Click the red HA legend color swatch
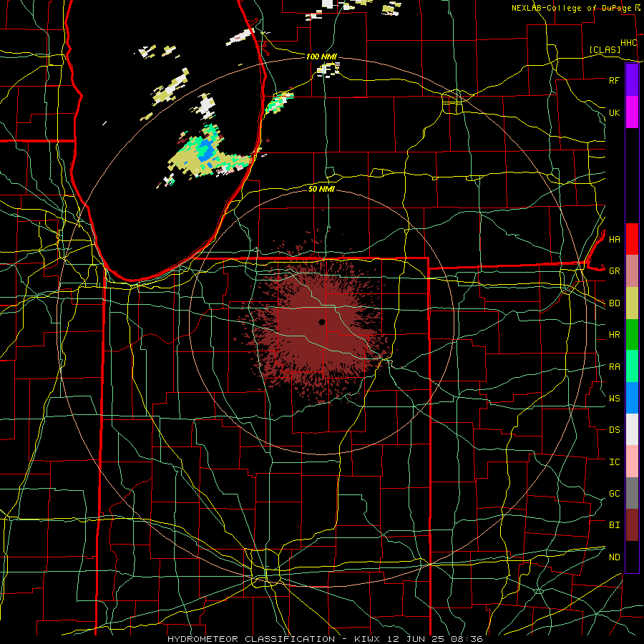 (x=632, y=239)
